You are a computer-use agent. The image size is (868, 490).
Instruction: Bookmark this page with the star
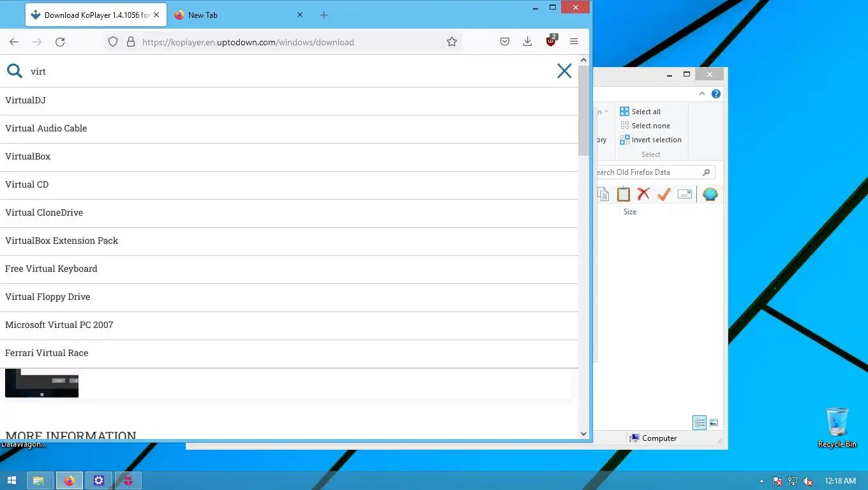(x=452, y=41)
